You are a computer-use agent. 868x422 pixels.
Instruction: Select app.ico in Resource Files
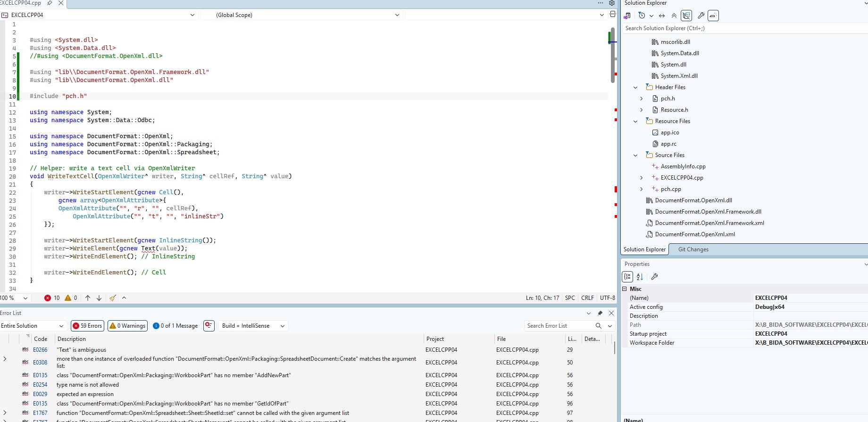670,132
